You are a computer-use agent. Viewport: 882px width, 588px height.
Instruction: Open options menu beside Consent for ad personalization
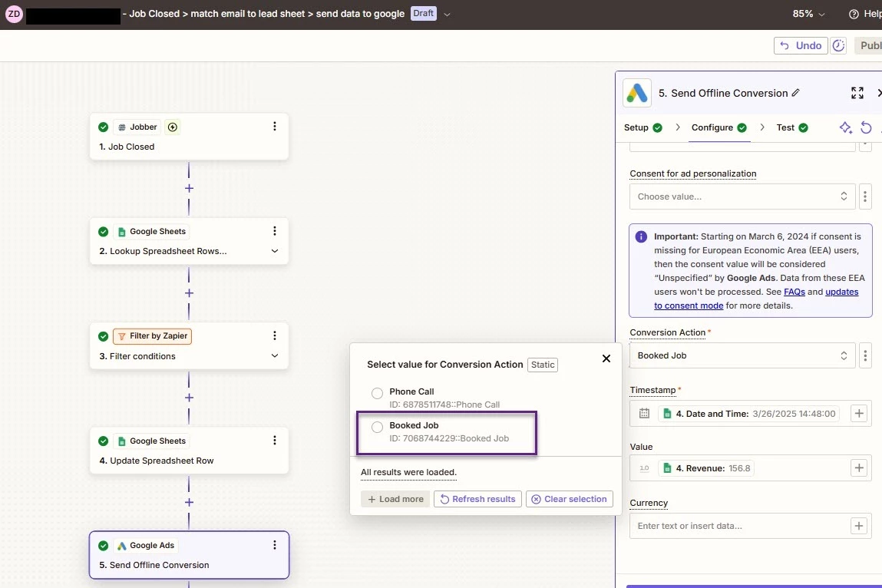[865, 197]
